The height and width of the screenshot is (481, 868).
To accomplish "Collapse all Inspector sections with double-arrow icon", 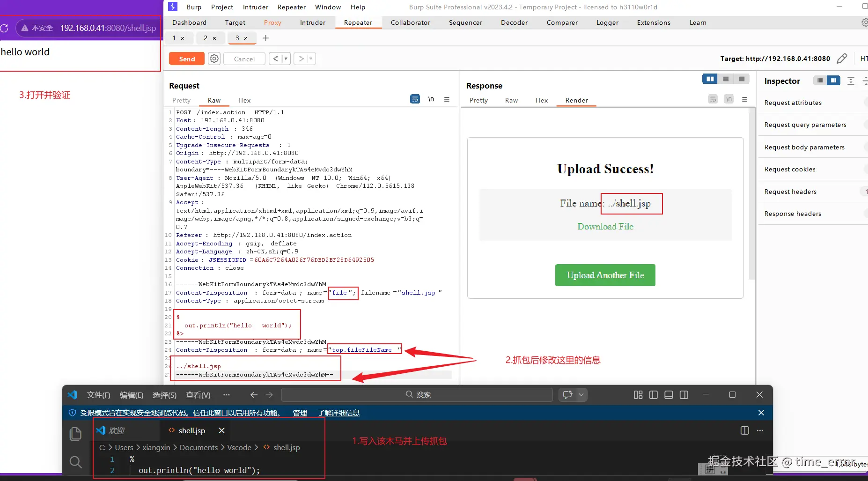I will pyautogui.click(x=852, y=81).
